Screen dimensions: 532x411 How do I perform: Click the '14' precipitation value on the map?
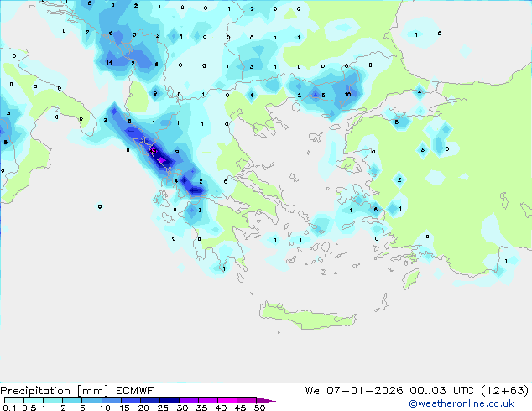109,62
